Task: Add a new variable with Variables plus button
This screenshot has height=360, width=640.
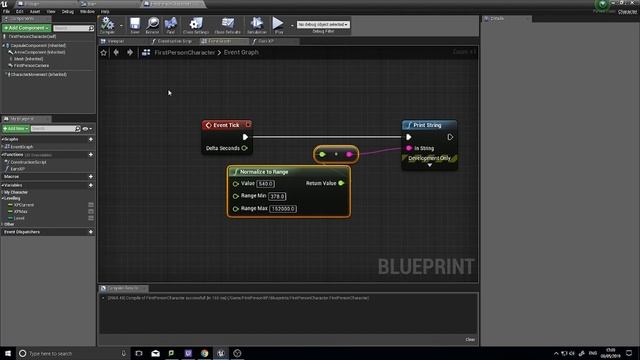Action: click(x=91, y=185)
